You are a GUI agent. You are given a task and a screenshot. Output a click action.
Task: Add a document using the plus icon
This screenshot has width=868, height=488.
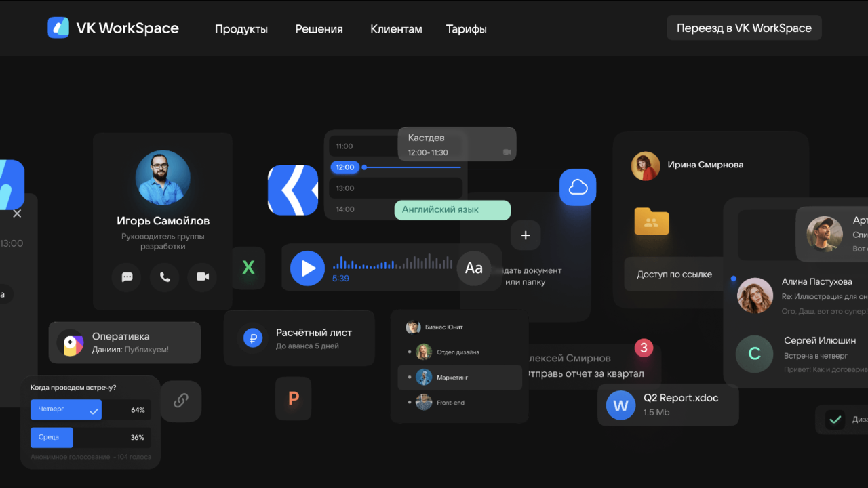(526, 235)
